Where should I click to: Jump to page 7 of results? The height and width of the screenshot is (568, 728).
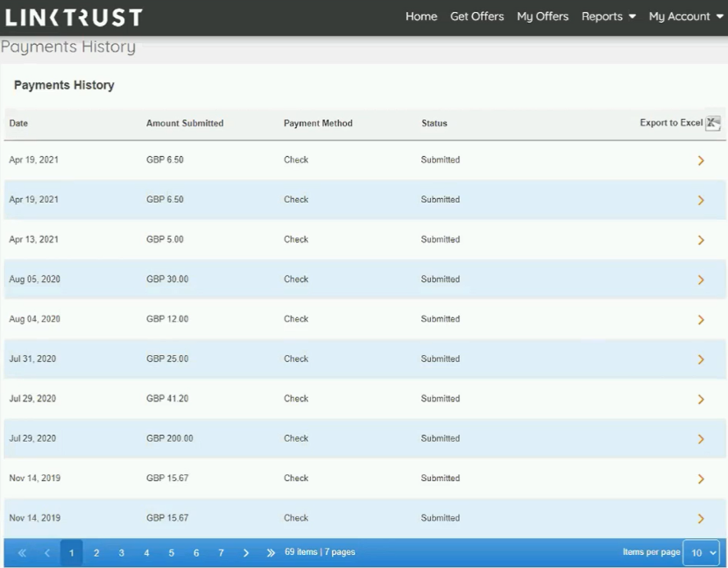tap(221, 553)
